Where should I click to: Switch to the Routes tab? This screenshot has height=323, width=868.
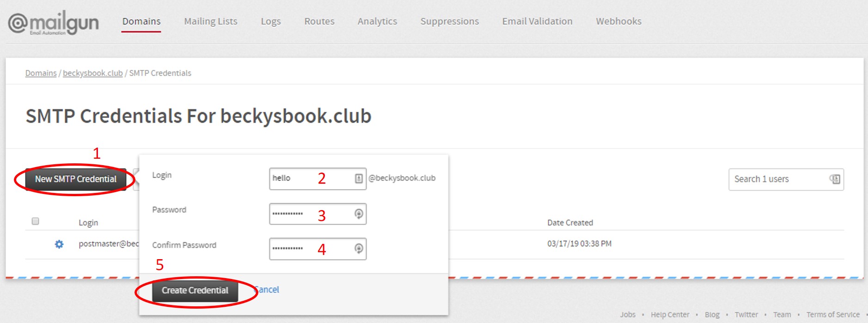point(319,21)
